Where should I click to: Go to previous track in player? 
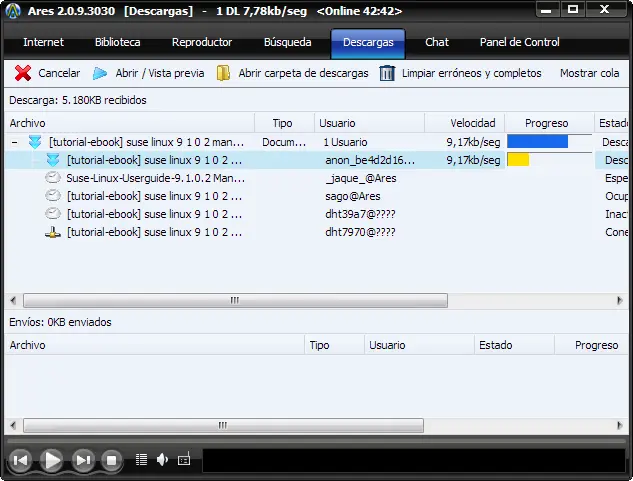click(x=20, y=460)
